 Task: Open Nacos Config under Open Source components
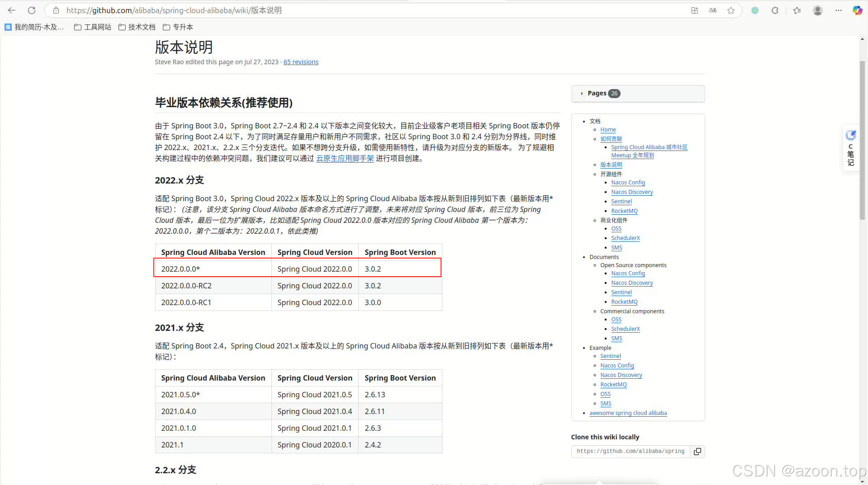(628, 273)
